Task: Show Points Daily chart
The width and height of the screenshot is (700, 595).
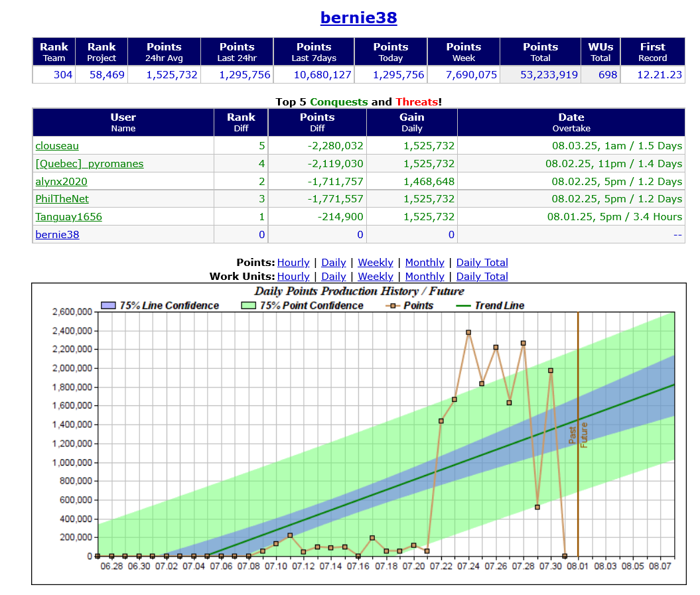Action: click(x=334, y=263)
